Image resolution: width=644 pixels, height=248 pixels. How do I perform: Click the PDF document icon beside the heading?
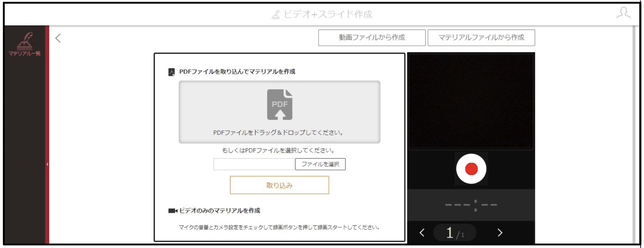[171, 72]
